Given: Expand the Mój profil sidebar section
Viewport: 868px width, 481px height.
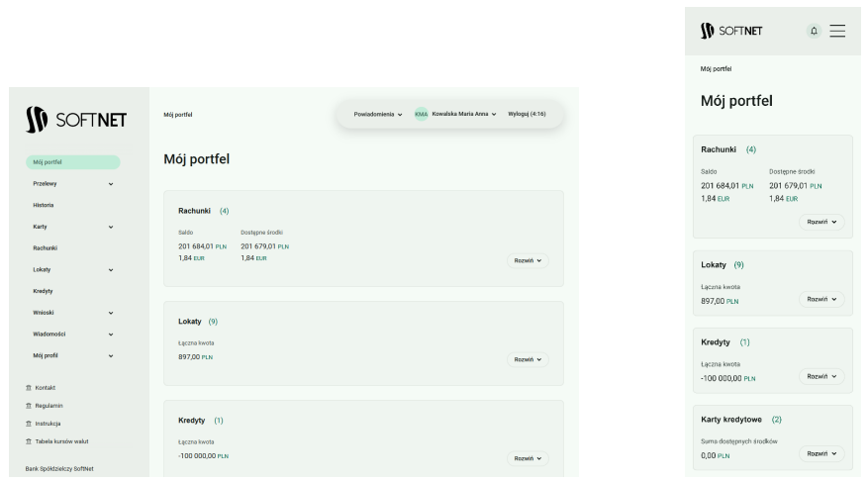Looking at the screenshot, I should coord(111,355).
